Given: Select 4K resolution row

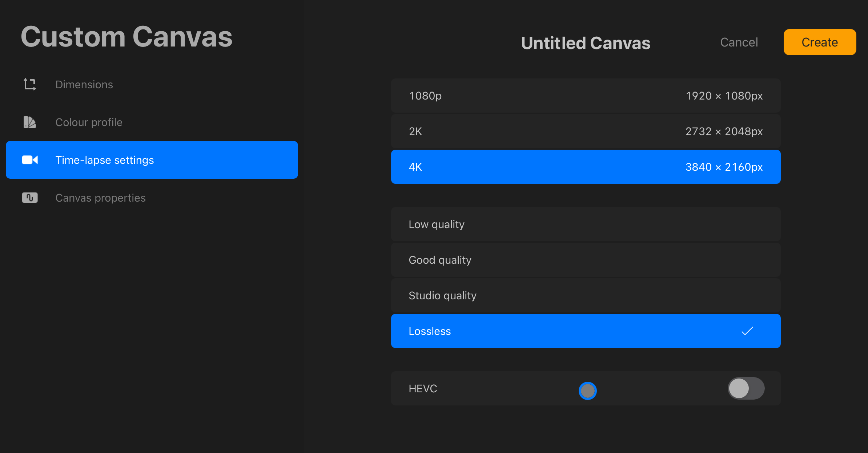Looking at the screenshot, I should 585,167.
